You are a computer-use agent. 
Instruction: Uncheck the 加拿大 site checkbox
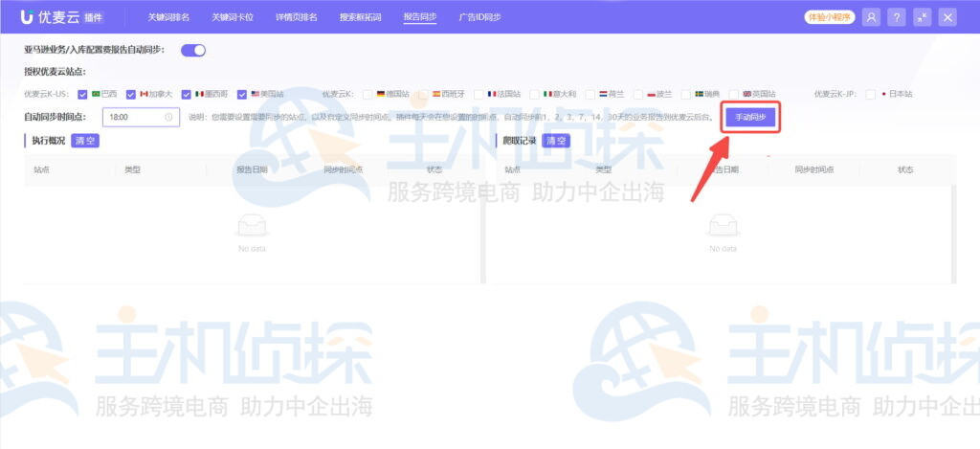tap(130, 95)
